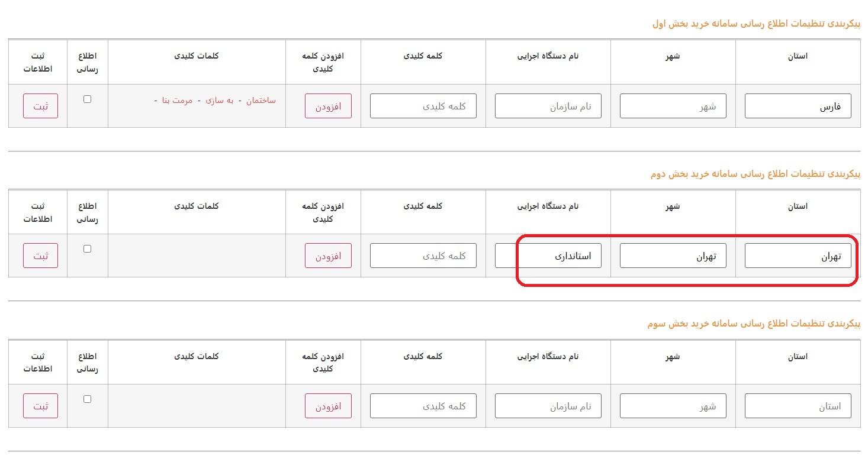This screenshot has width=868, height=462.
Task: Hit the افزودن button in the third section
Action: [328, 406]
